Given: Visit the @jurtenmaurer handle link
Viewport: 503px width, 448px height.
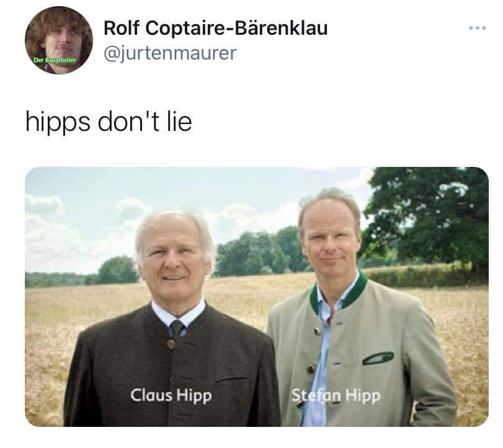Looking at the screenshot, I should click(x=170, y=53).
